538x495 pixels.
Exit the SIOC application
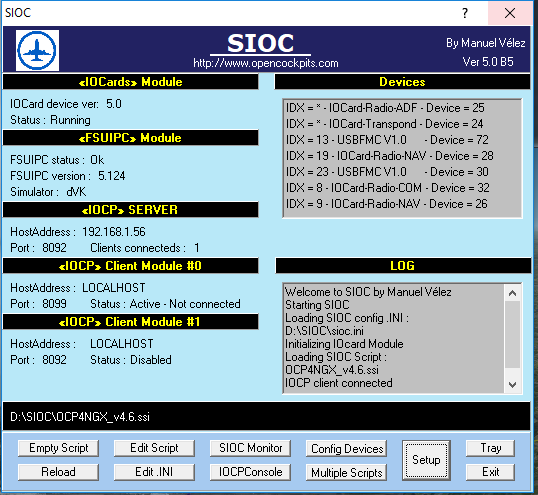490,472
